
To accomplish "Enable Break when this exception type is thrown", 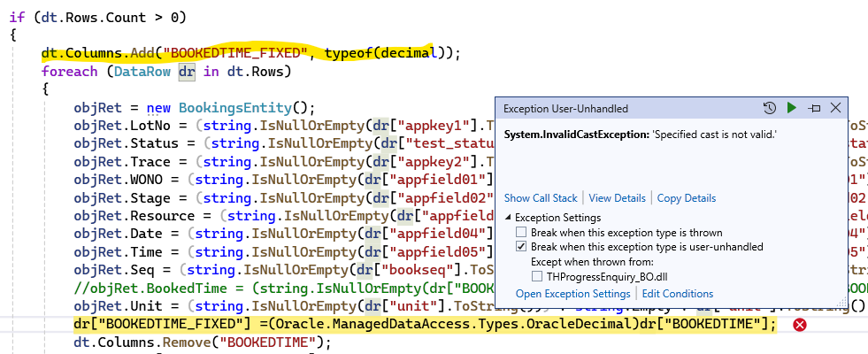I will click(521, 233).
